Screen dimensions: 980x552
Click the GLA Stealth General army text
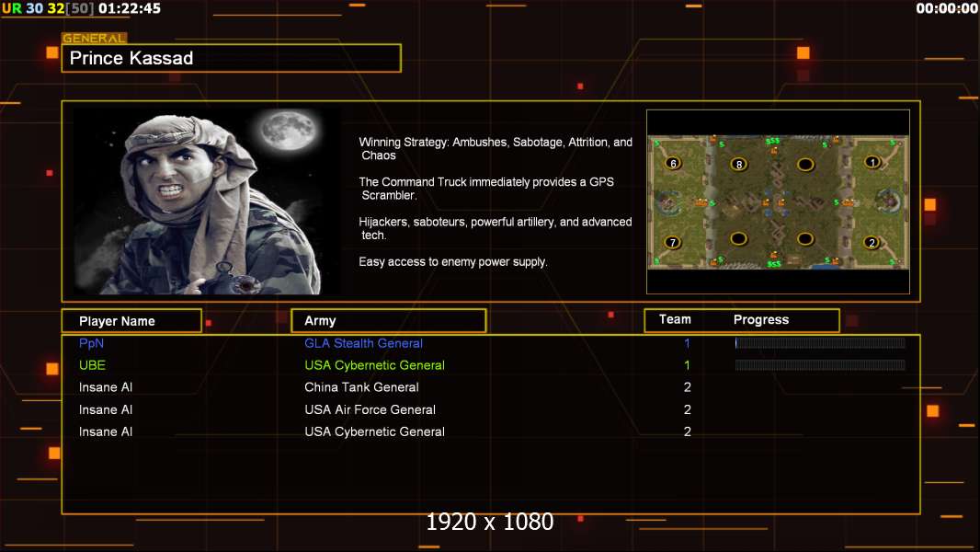[363, 343]
